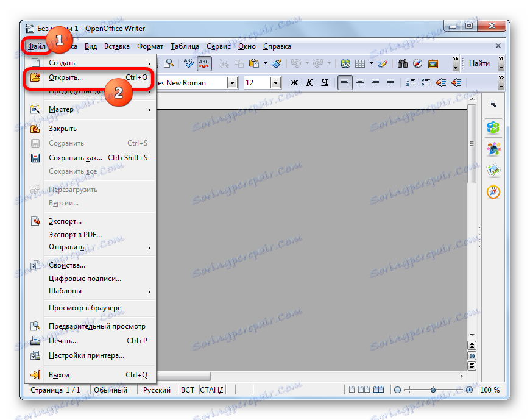Screen dimensions: 530x420
Task: Toggle bulleted list icon
Action: coord(426,82)
